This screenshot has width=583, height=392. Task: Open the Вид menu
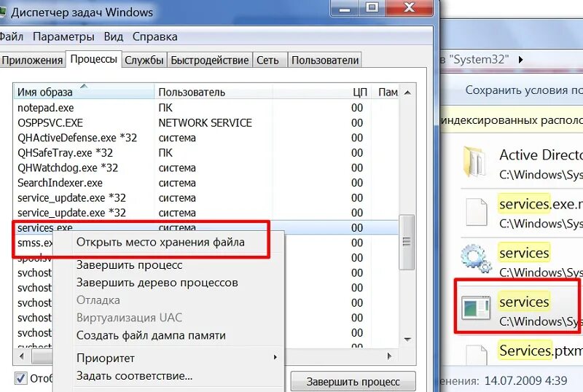(x=114, y=37)
